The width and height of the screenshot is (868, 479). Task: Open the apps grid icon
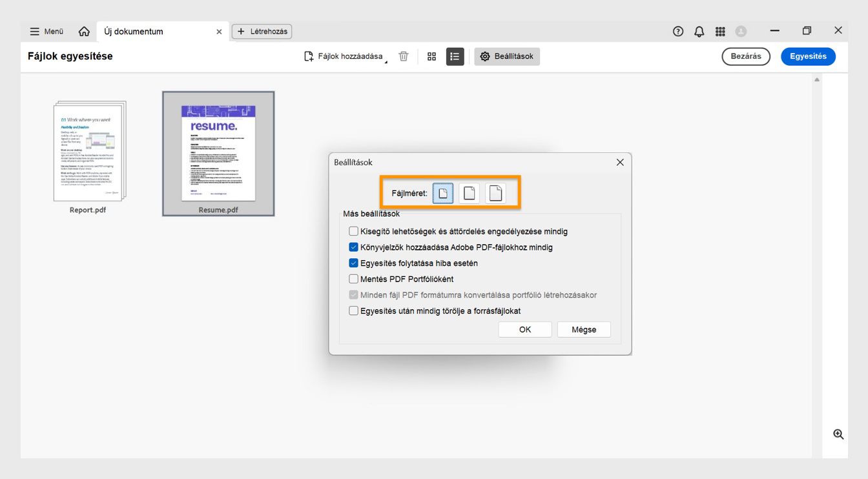pos(721,31)
